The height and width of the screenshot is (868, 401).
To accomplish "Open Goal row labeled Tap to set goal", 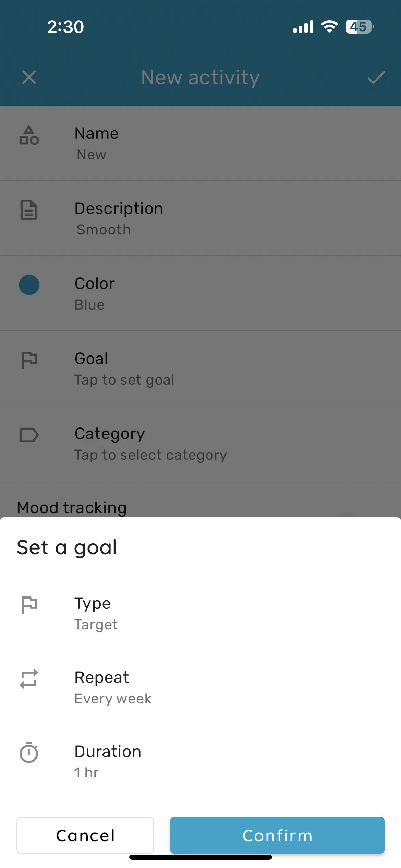I will point(200,369).
